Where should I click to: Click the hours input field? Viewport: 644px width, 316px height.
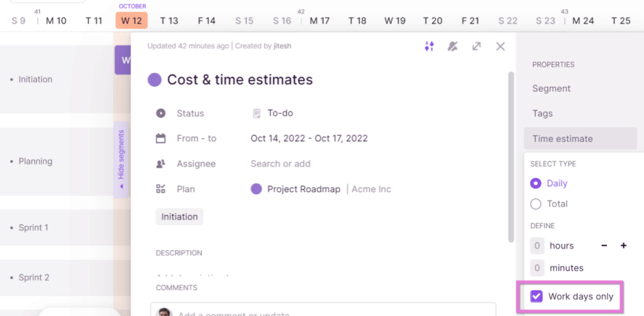click(537, 246)
